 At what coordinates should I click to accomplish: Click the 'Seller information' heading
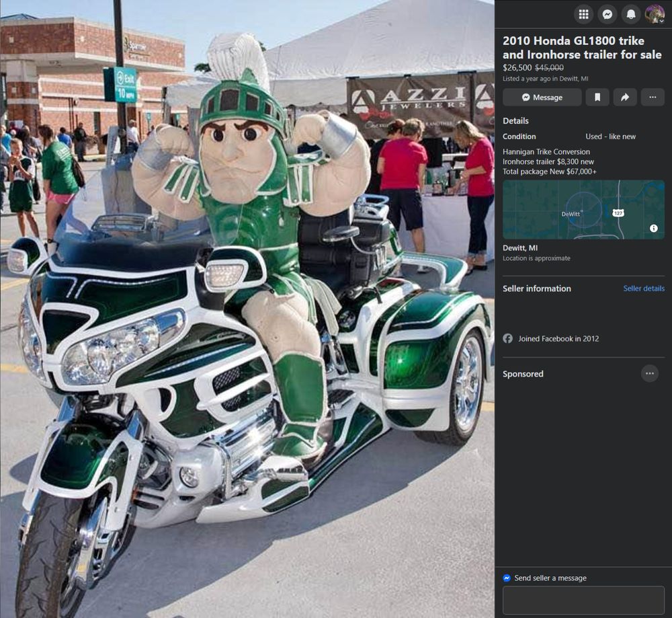point(536,288)
